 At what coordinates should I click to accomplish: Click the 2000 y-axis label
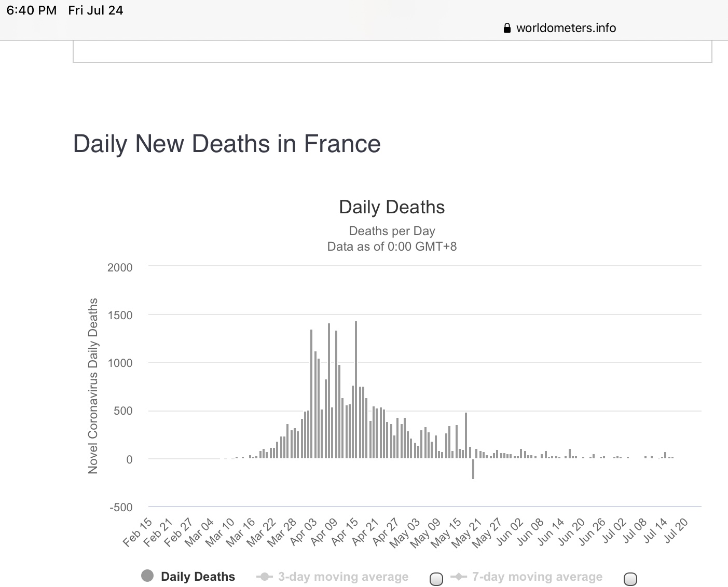120,267
